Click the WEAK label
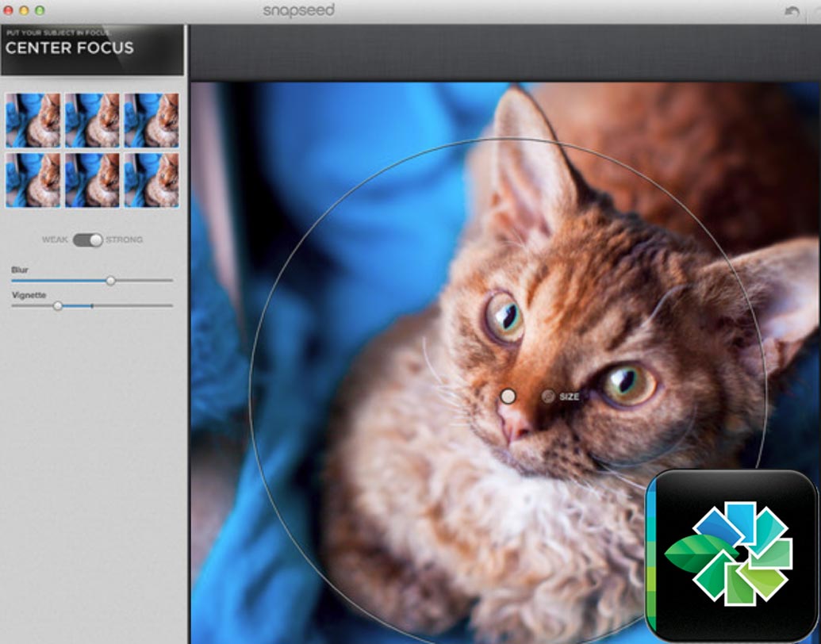This screenshot has height=644, width=821. (x=55, y=240)
